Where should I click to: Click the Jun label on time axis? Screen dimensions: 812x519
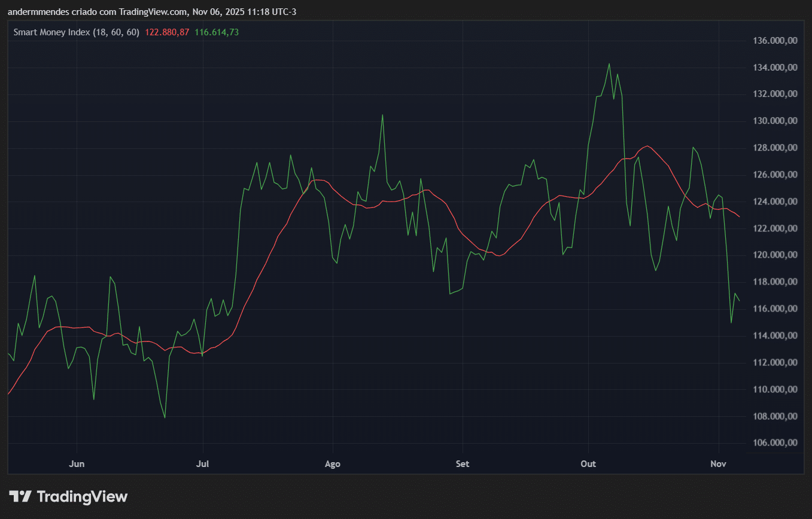[77, 464]
